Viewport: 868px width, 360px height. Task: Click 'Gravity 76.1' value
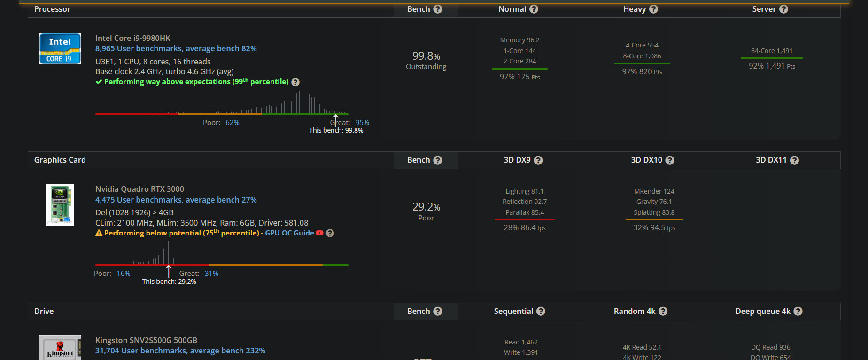[x=654, y=202]
